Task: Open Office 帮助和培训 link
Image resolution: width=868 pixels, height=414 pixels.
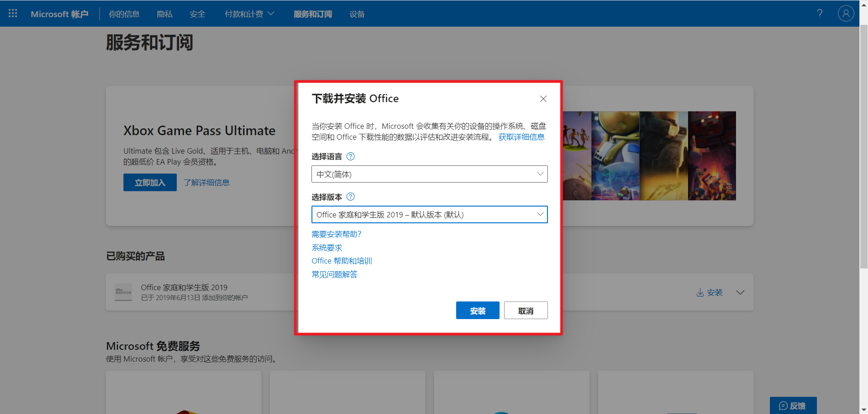Action: tap(342, 261)
